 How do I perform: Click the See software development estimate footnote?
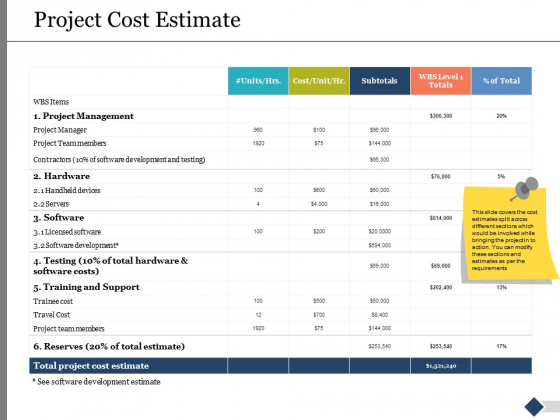(x=96, y=382)
